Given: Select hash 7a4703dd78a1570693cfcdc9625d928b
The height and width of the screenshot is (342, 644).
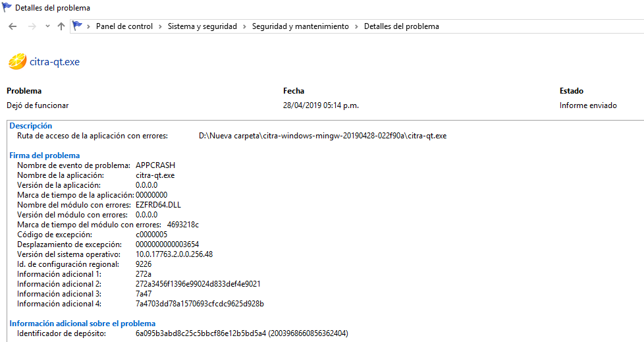Looking at the screenshot, I should click(200, 303).
